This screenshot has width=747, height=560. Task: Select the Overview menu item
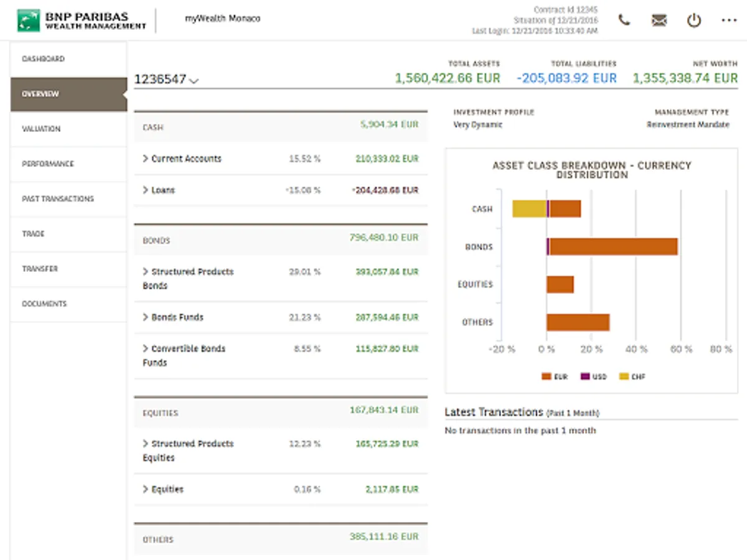pos(68,94)
